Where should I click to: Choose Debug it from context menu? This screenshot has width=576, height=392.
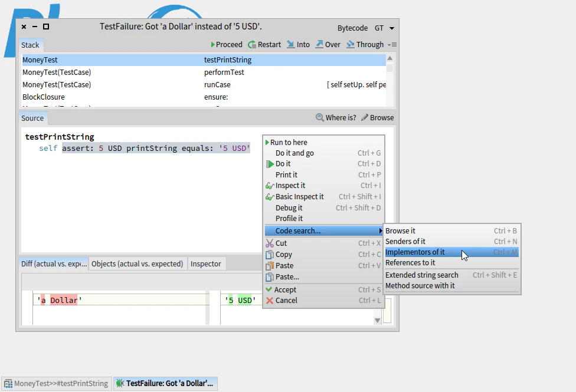pos(323,207)
